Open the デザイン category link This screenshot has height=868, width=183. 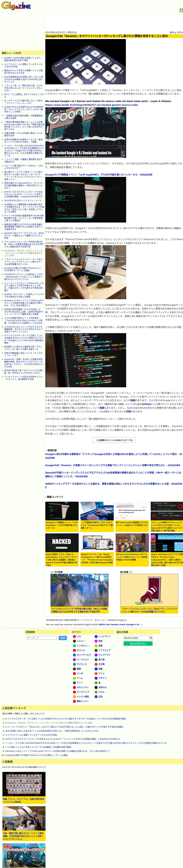(x=102, y=678)
